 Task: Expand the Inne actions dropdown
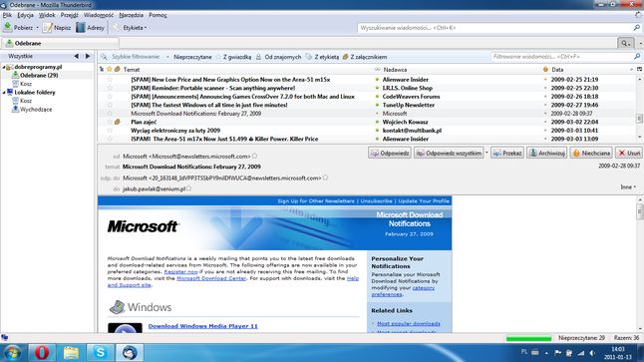tap(628, 186)
